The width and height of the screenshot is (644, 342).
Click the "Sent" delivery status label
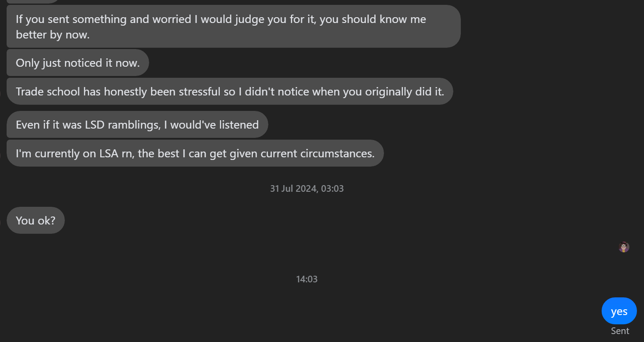click(x=620, y=331)
